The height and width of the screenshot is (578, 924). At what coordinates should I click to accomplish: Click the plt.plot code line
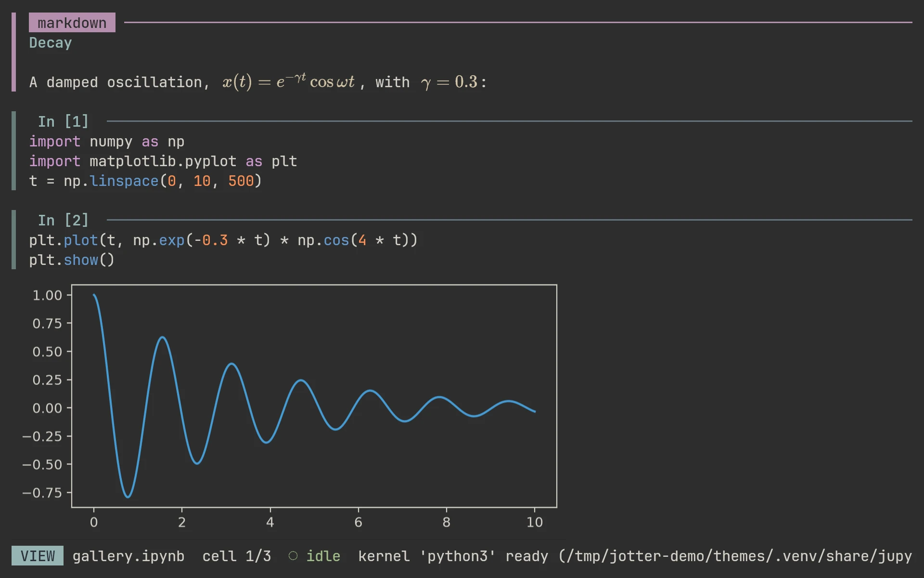point(223,240)
